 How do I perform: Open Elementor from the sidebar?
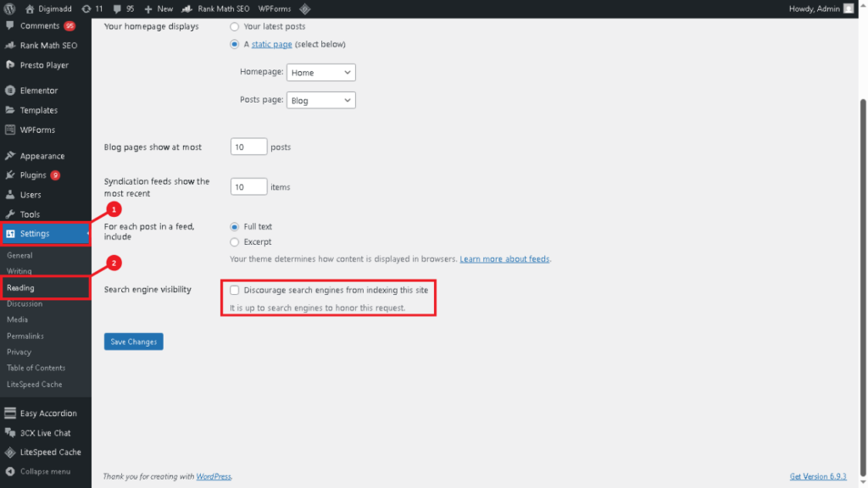39,91
